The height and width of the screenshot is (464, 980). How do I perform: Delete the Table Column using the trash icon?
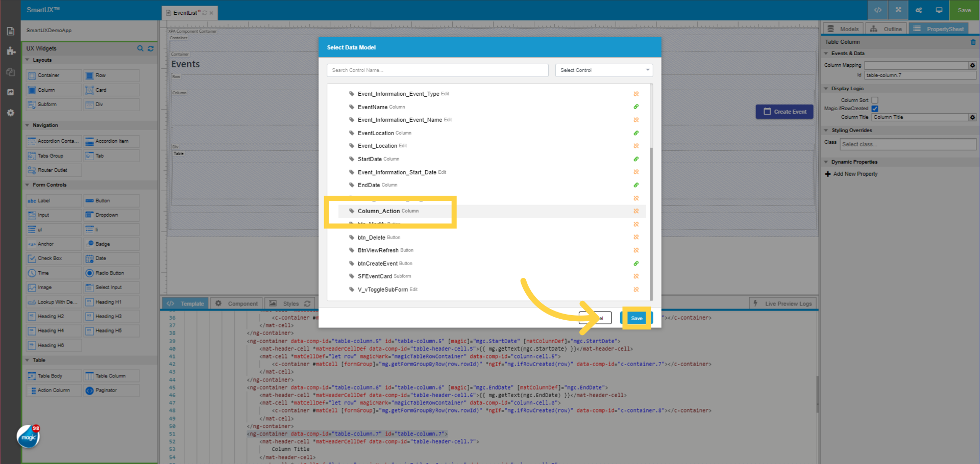[973, 42]
